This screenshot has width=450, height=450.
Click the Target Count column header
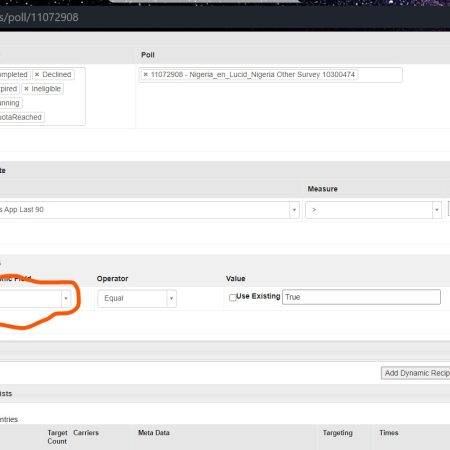pos(57,437)
